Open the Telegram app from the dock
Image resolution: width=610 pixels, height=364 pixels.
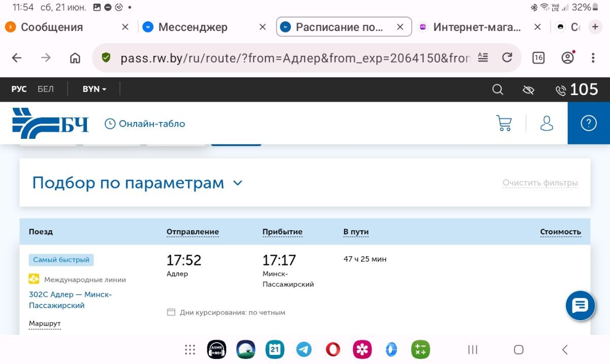coord(304,349)
